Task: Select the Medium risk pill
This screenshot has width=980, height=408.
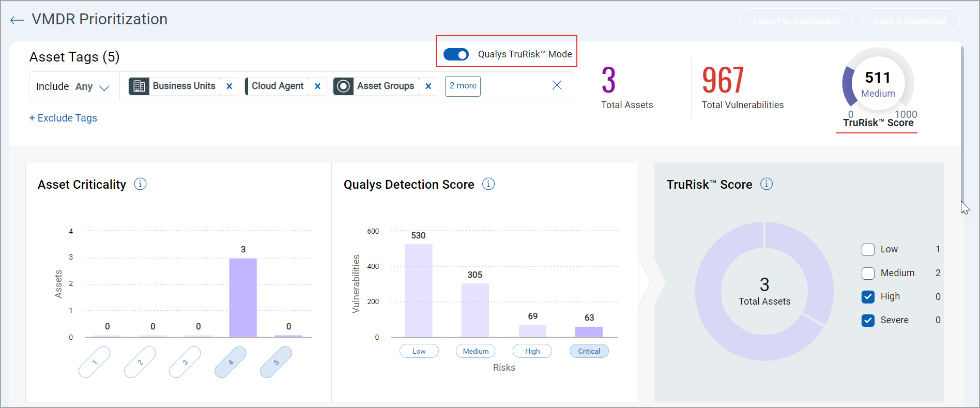Action: tap(476, 351)
